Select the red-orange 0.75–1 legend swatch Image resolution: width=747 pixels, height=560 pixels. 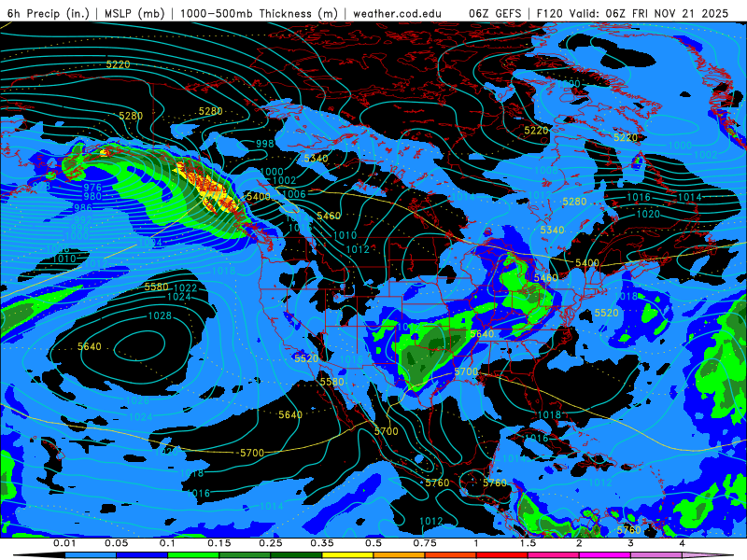[451, 555]
